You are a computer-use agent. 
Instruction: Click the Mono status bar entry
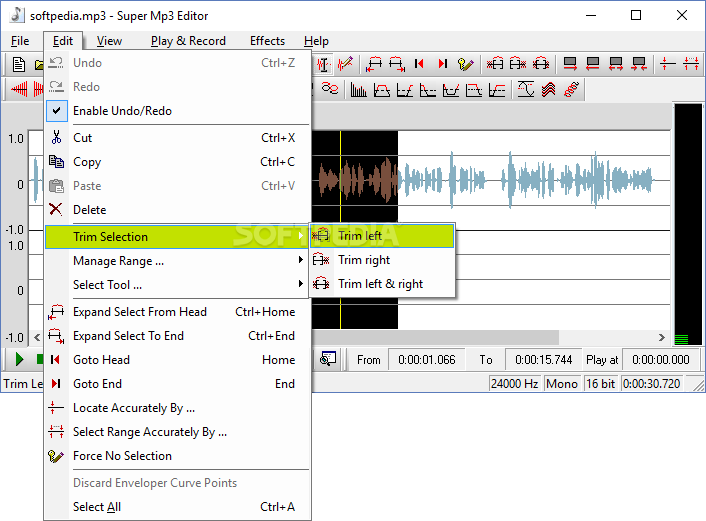pyautogui.click(x=562, y=384)
